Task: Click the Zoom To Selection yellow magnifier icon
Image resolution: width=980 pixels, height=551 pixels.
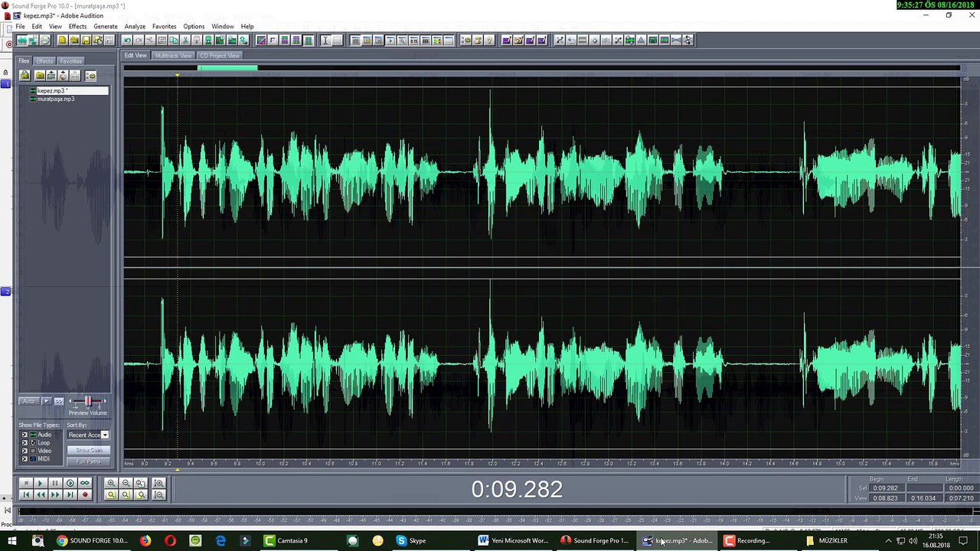Action: (111, 494)
